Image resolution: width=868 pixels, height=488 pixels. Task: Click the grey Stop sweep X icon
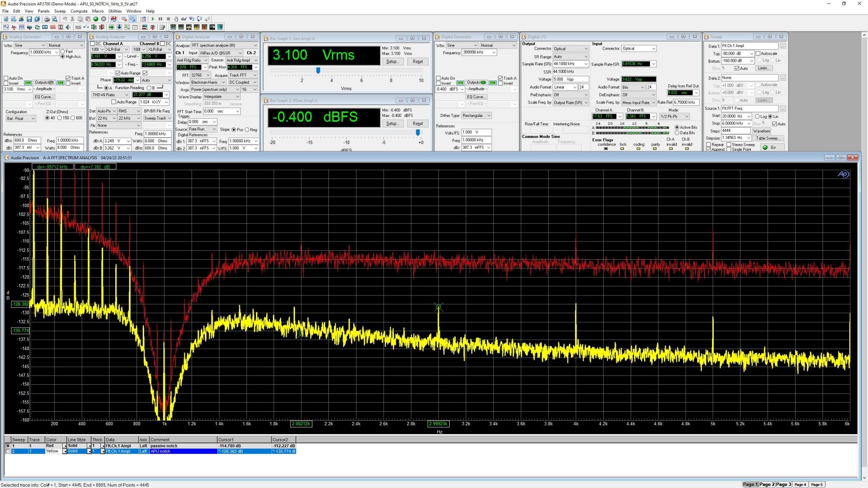click(x=103, y=19)
